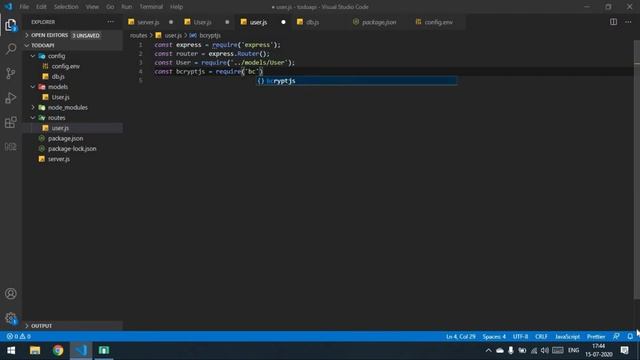The image size is (640, 360).
Task: Open Explorer panel ellipsis menu
Action: [x=111, y=22]
